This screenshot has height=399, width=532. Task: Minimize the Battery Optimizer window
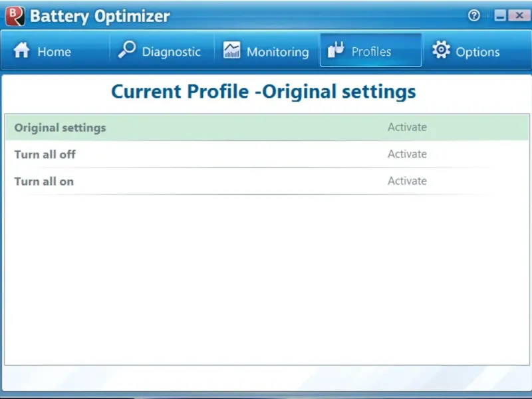500,15
